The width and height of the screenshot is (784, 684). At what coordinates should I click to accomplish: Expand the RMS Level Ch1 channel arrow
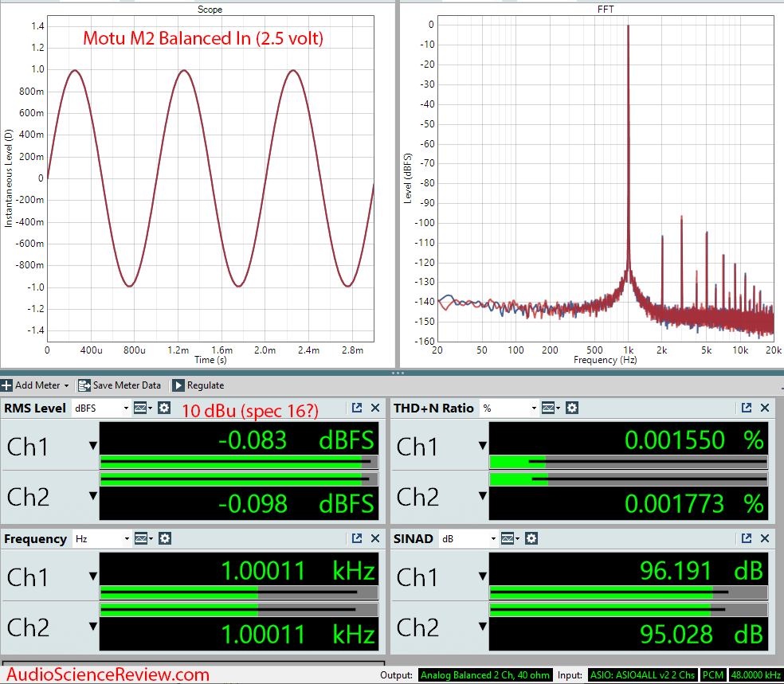[x=93, y=445]
